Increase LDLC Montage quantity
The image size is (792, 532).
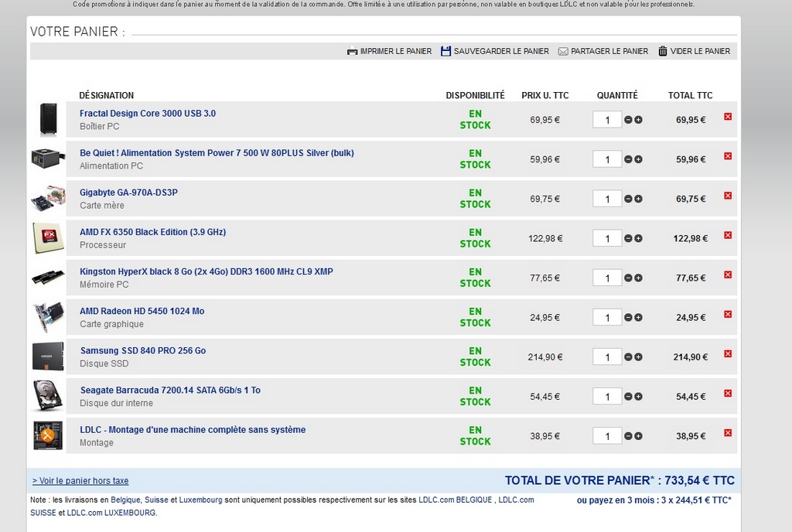[638, 436]
